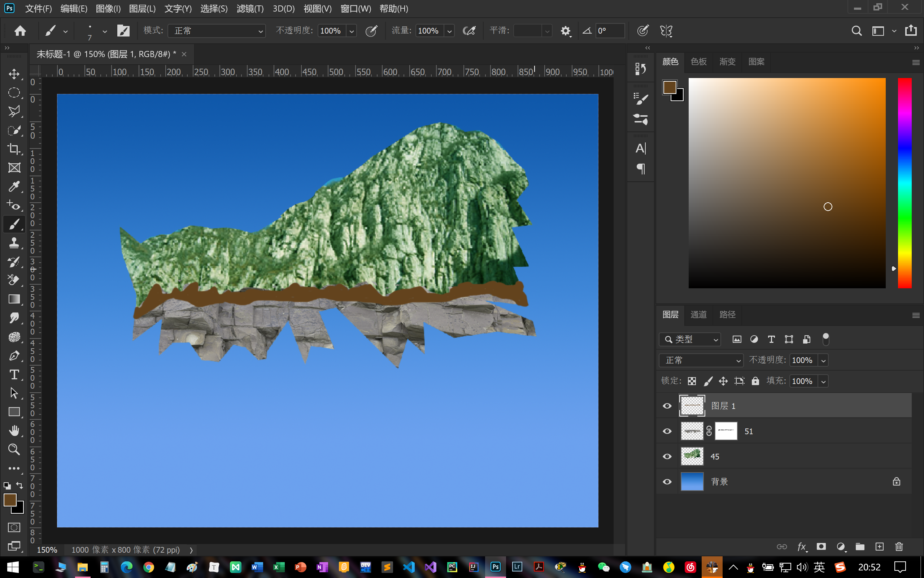Enable airbrush build-up effects
This screenshot has width=924, height=578.
tap(469, 31)
